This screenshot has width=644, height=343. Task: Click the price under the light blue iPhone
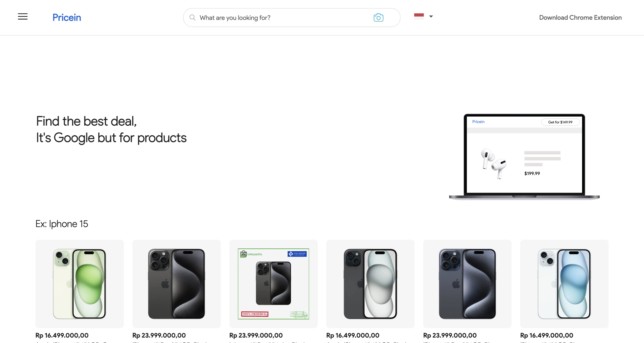click(547, 335)
